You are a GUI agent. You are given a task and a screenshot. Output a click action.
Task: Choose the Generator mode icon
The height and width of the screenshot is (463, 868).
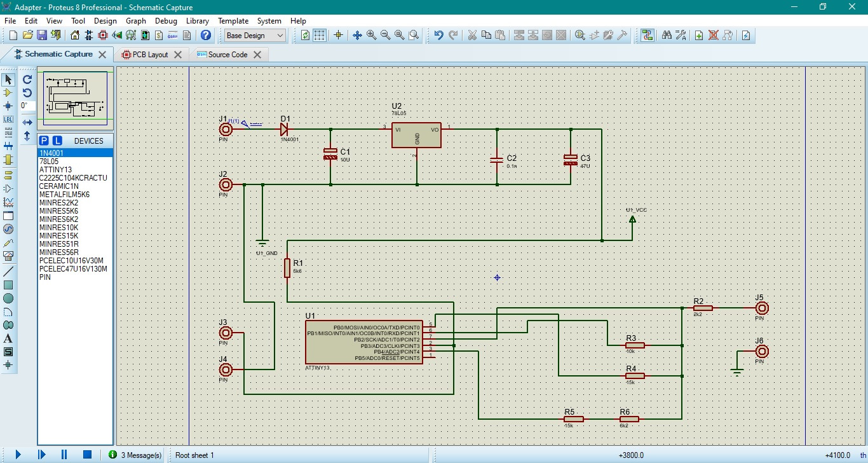click(8, 229)
